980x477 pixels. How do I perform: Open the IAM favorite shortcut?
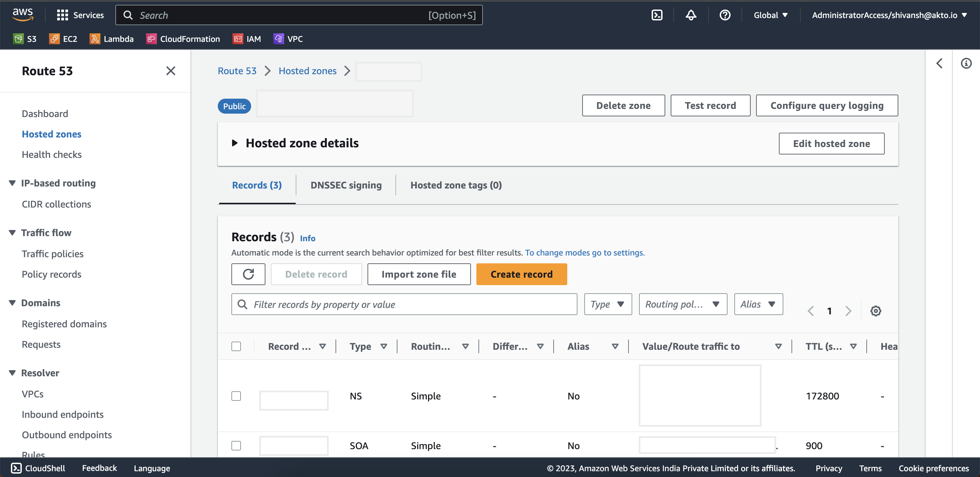pos(247,38)
